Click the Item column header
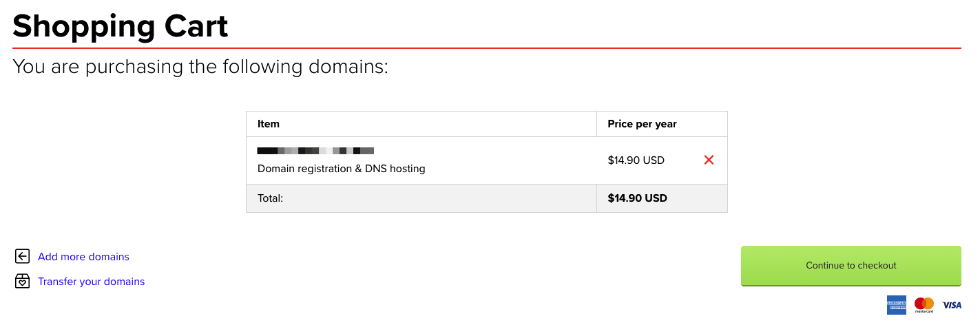Screen dimensions: 980x325 (269, 124)
